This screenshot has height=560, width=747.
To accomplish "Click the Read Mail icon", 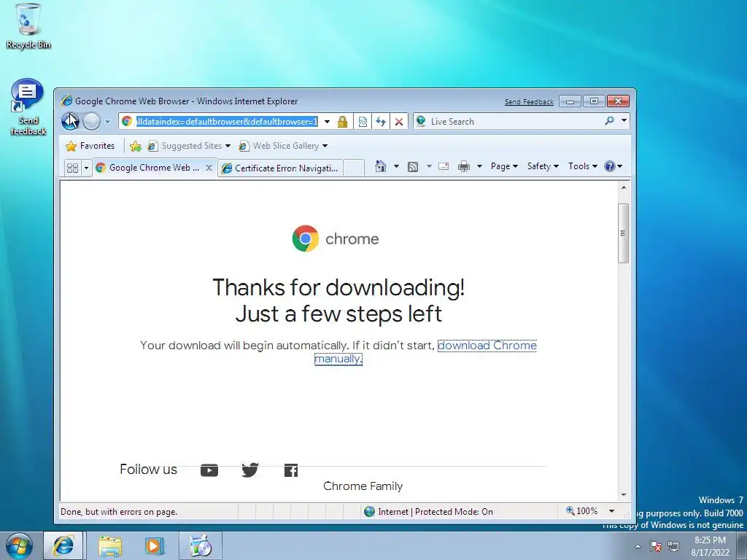I will [x=444, y=166].
